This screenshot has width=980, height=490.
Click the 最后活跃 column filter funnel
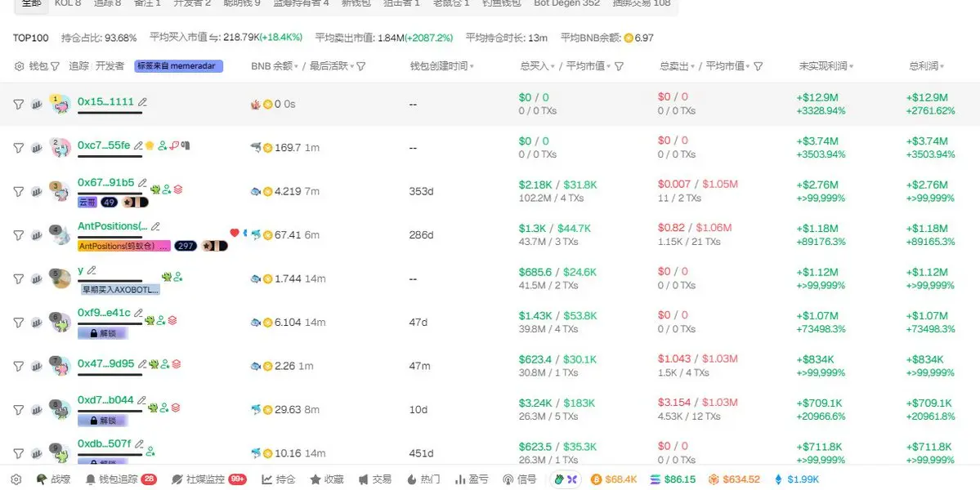(360, 66)
